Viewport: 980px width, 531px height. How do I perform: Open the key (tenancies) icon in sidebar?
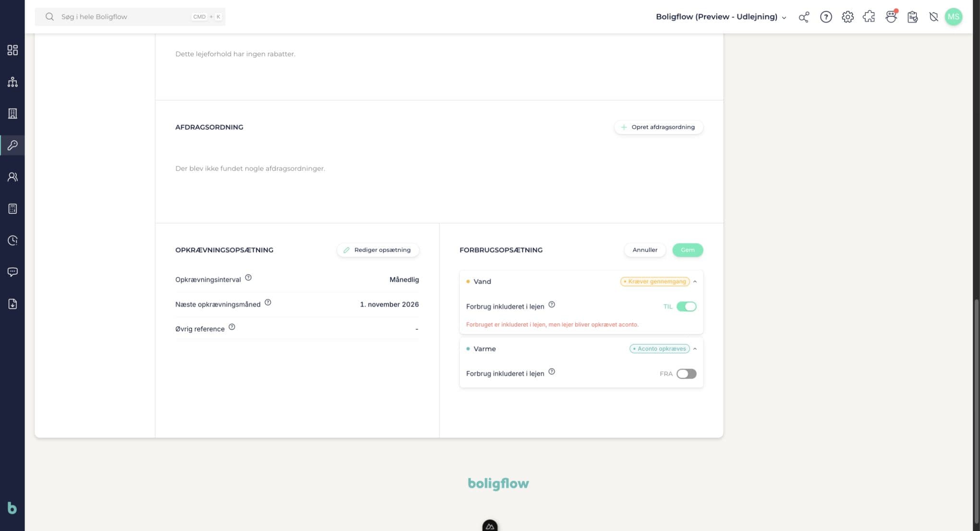point(12,145)
